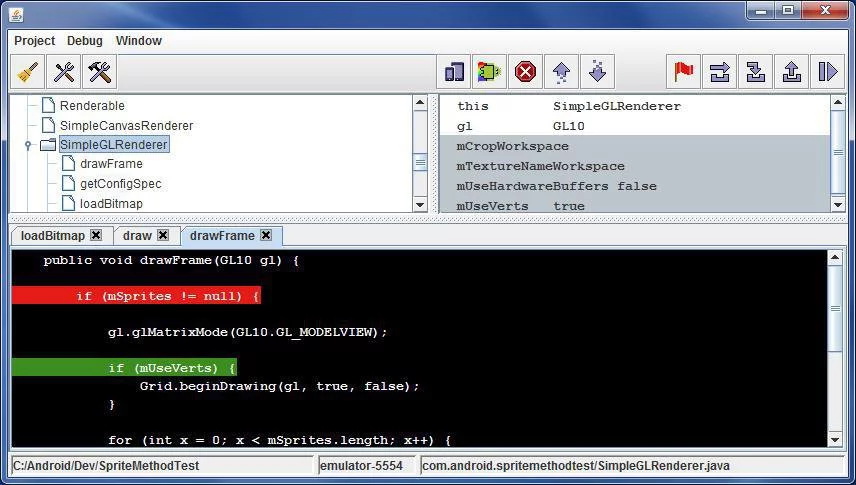Select Renderable in the tree
Screen dimensions: 856x485
92,105
